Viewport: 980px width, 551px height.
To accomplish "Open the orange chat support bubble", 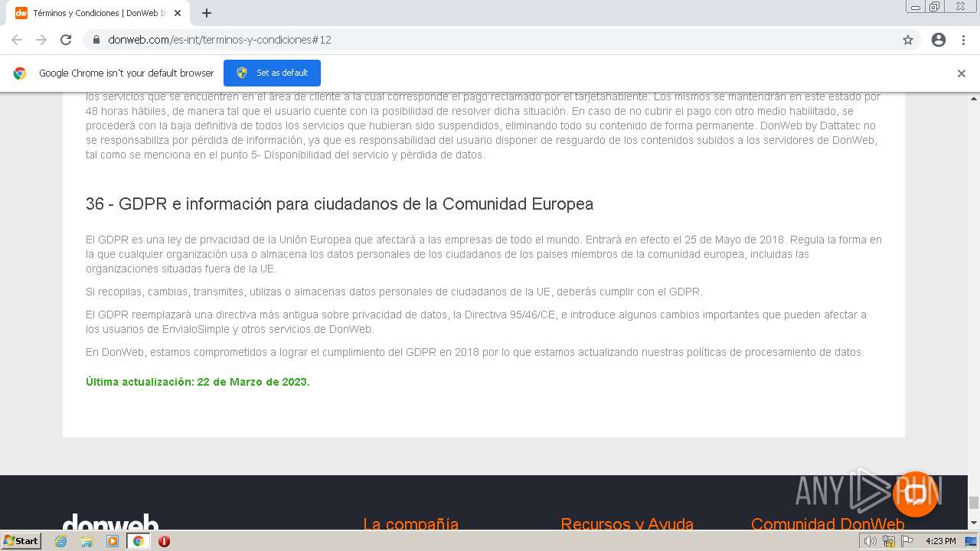I will (916, 494).
